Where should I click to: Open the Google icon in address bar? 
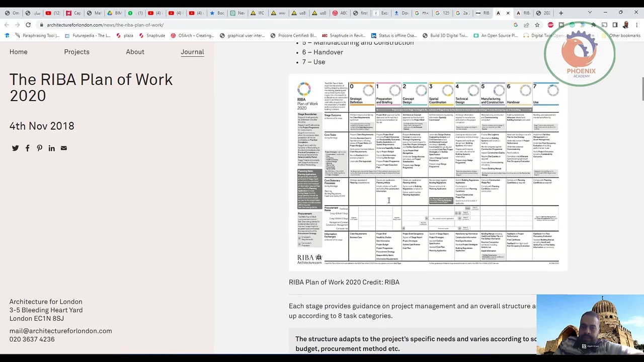pyautogui.click(x=516, y=25)
